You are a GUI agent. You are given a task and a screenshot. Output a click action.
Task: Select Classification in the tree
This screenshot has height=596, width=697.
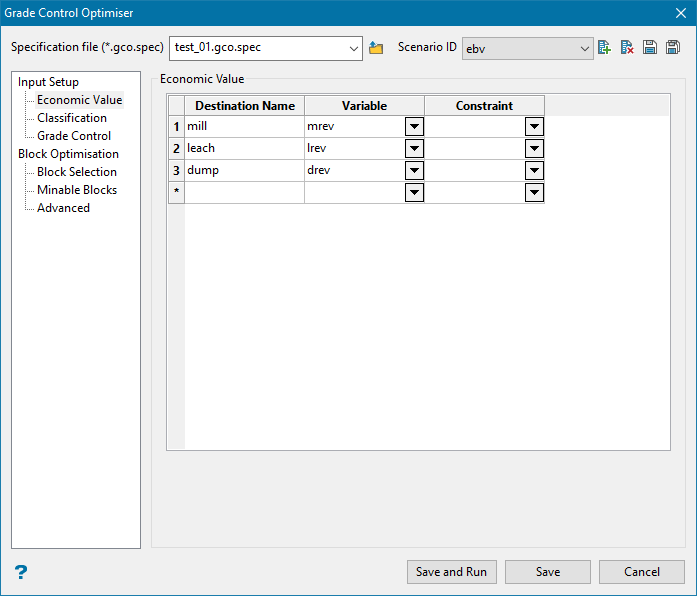(72, 118)
